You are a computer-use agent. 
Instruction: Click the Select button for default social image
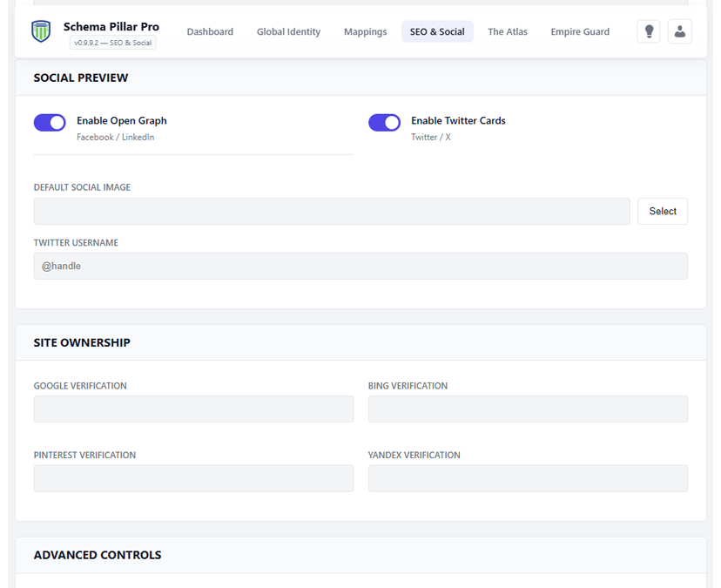[663, 211]
